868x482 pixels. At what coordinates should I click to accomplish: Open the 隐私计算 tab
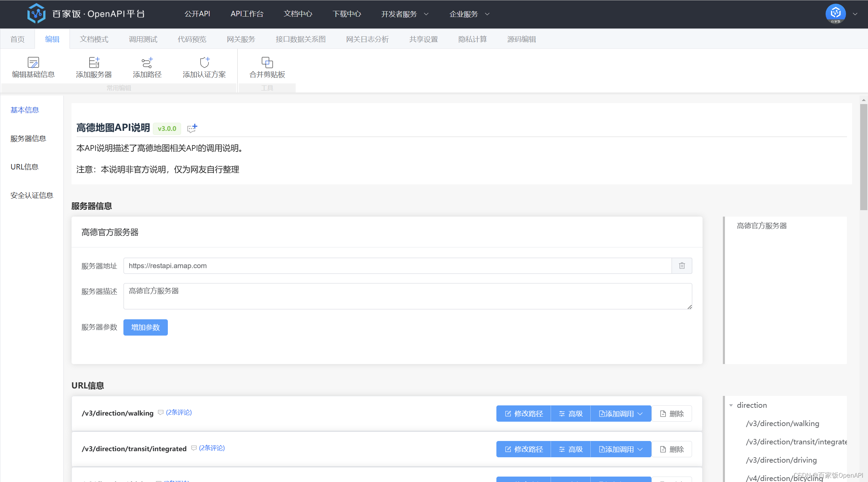point(472,39)
